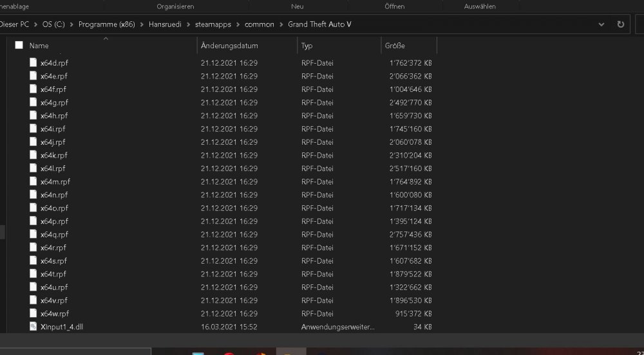Select the file name x64m.rpf
Image resolution: width=644 pixels, height=355 pixels.
click(x=55, y=181)
